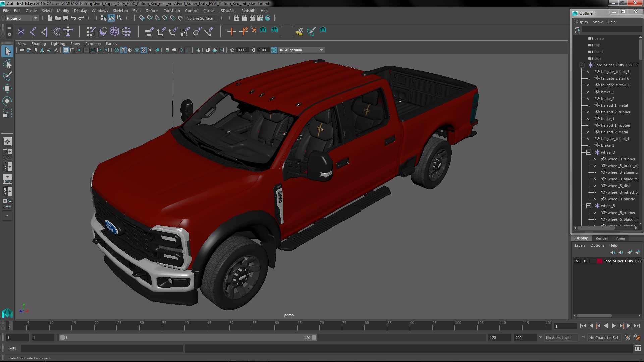
Task: Click the create new layer icon
Action: [630, 252]
